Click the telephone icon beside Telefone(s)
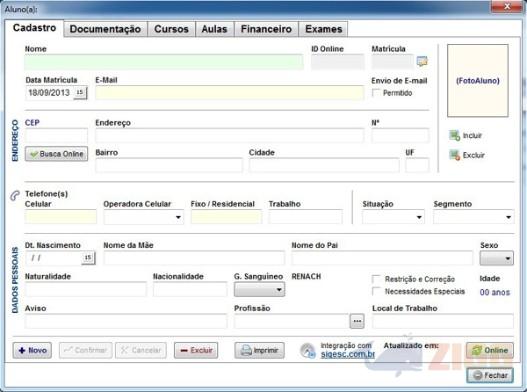The image size is (527, 392). coord(14,195)
